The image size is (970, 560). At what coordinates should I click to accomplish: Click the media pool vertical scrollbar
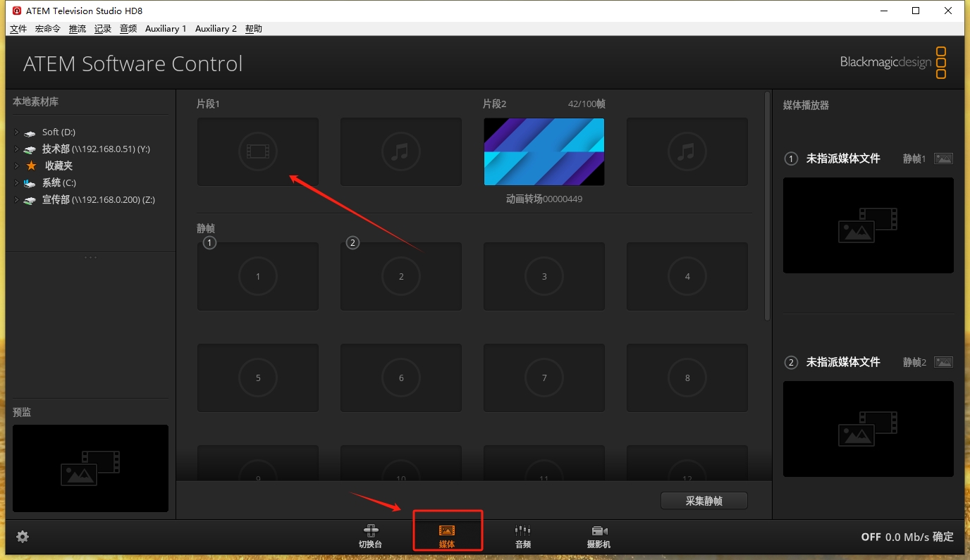point(768,206)
